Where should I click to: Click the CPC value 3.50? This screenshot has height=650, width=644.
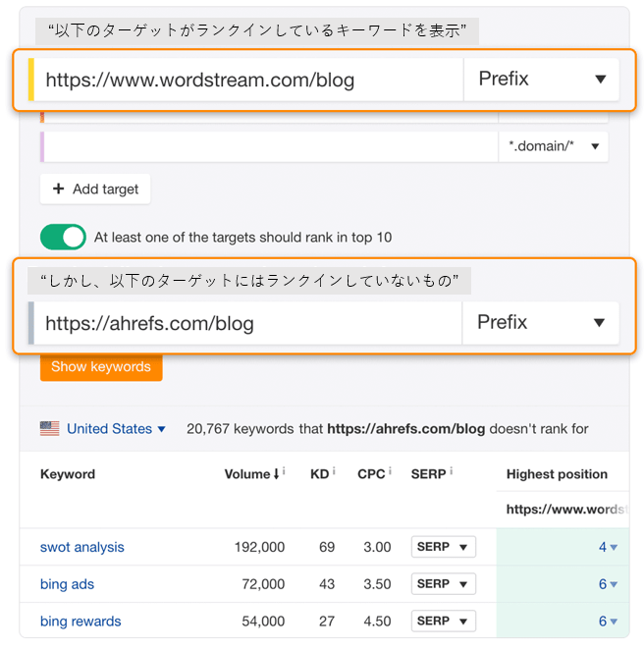pyautogui.click(x=377, y=584)
